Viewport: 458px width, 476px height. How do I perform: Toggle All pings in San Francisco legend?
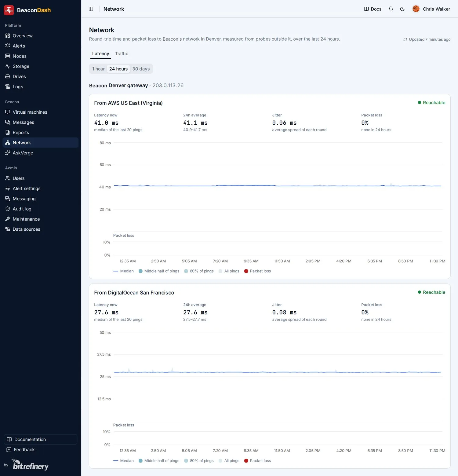[x=229, y=461]
